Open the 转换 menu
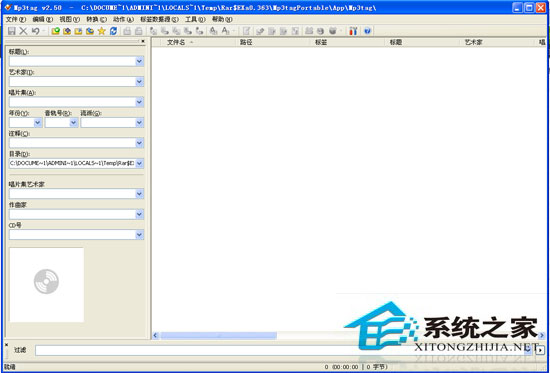Viewport: 550px width, 373px height. click(x=96, y=19)
